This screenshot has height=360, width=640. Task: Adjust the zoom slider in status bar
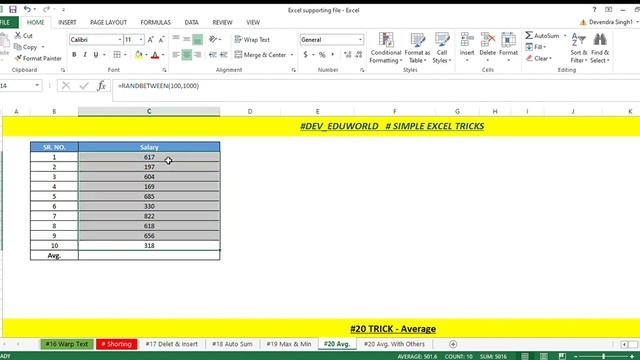604,356
